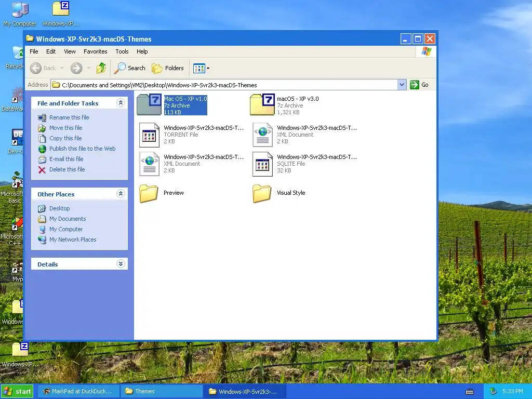Open the View menu
Viewport: 532px width, 399px height.
(70, 51)
